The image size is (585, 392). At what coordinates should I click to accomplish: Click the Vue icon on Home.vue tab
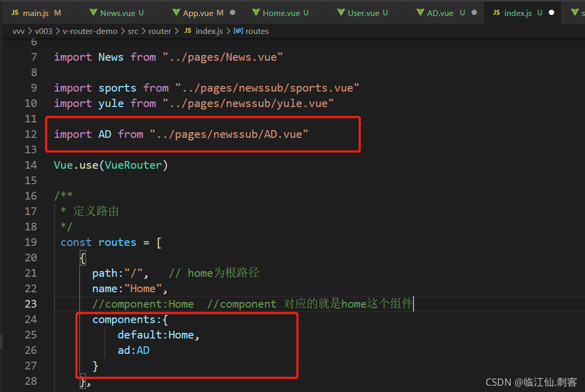(x=256, y=13)
